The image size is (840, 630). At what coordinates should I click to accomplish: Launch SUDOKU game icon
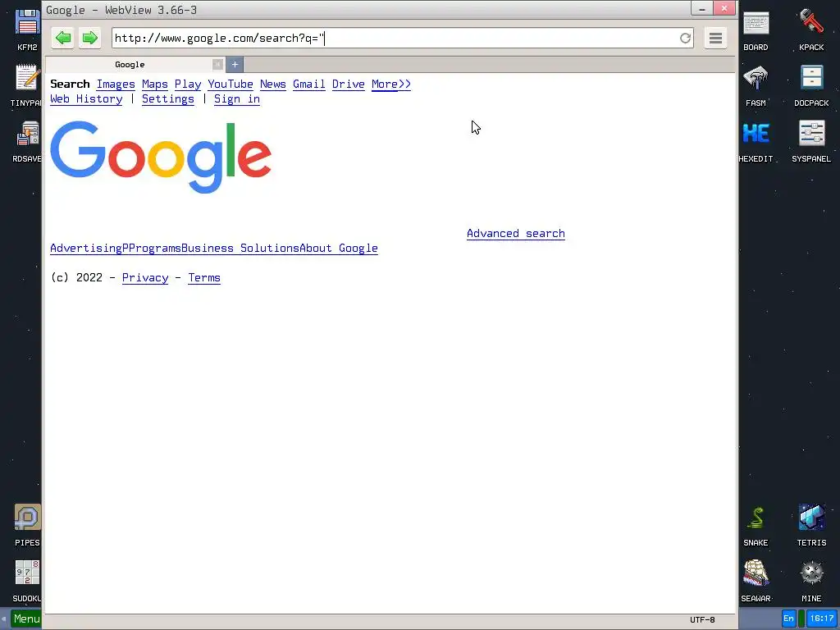pyautogui.click(x=27, y=581)
